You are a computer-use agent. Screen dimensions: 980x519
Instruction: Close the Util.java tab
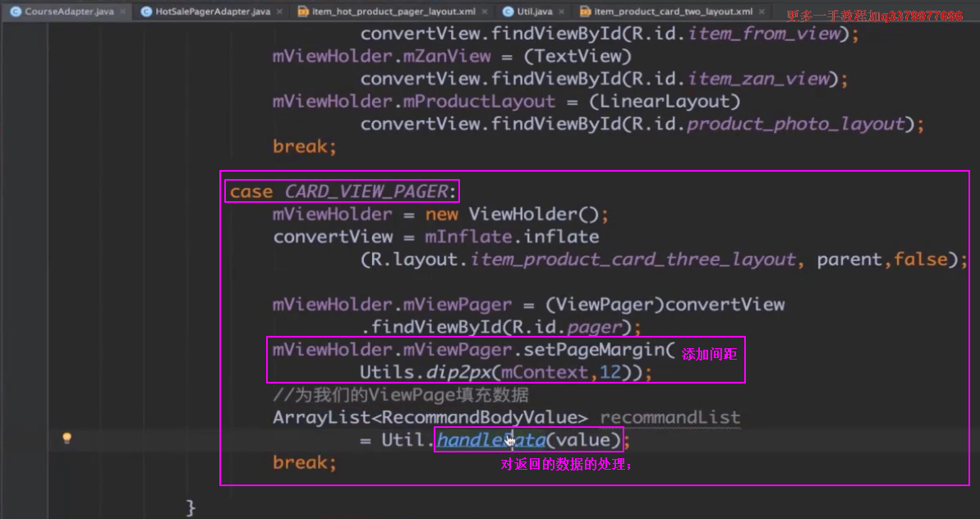click(562, 11)
